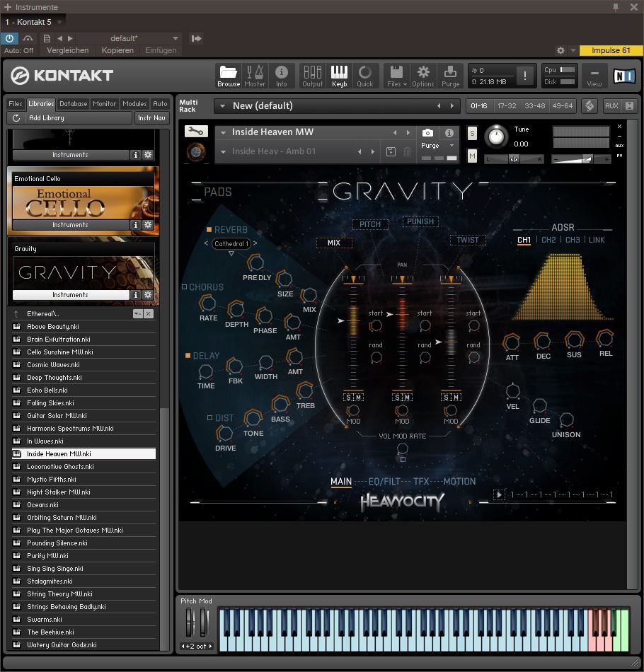The image size is (644, 672).
Task: Open the Kontakt 5 instance dropdown
Action: pos(59,22)
